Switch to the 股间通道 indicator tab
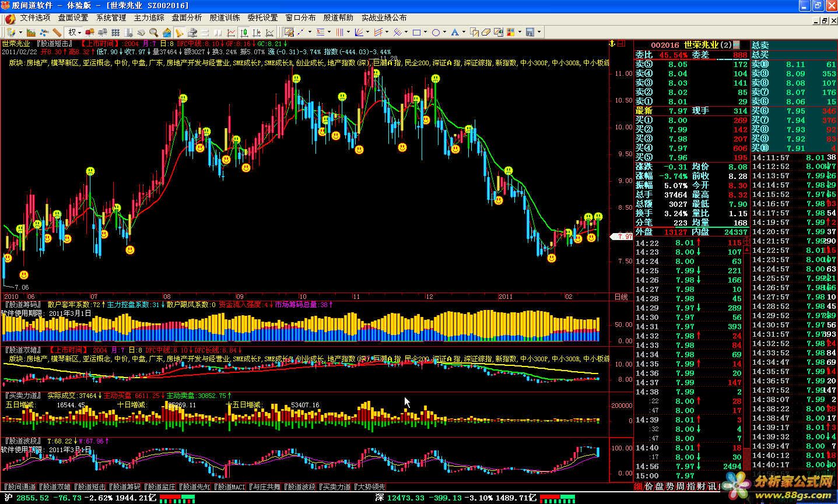Viewport: 838px width, 504px height. tap(21, 487)
